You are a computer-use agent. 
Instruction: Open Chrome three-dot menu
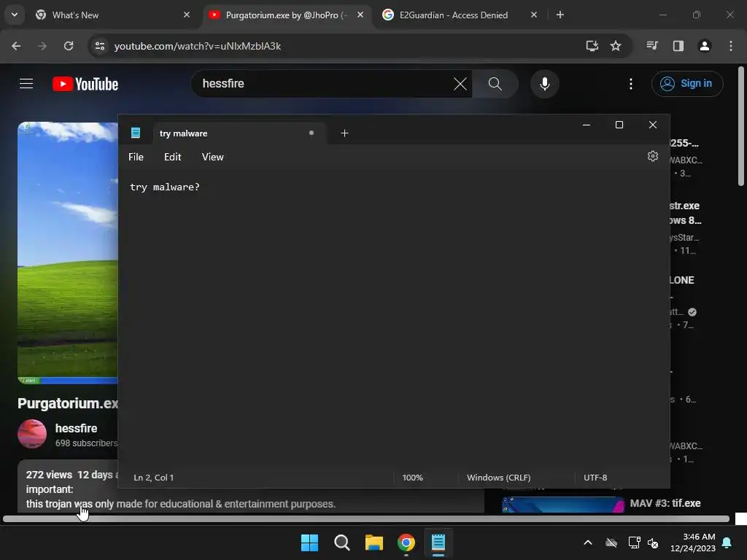point(731,46)
